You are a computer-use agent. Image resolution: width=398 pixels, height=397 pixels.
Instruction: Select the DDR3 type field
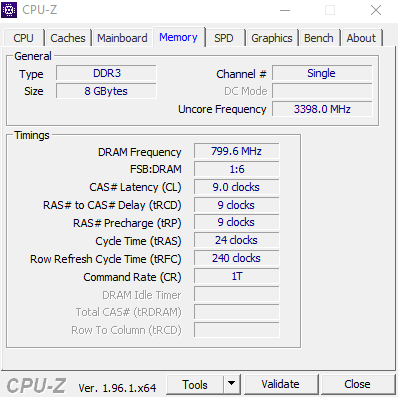pos(106,73)
